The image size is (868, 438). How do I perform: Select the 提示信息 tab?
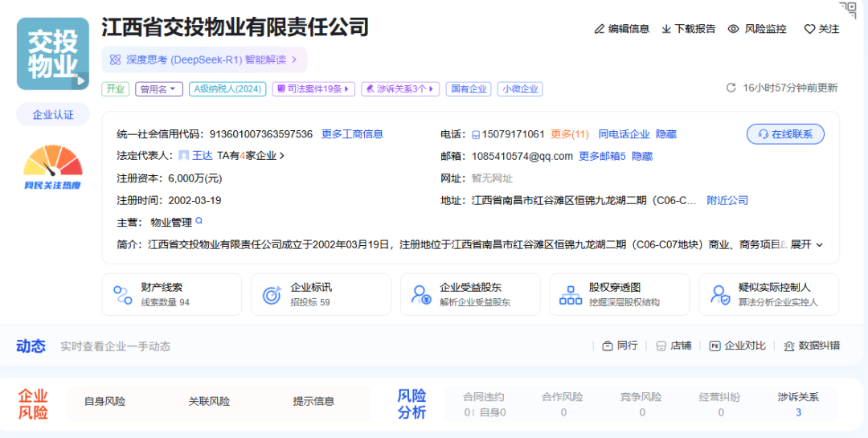pos(314,402)
